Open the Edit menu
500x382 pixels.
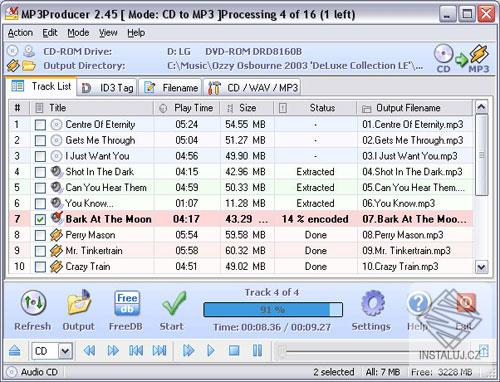(50, 33)
